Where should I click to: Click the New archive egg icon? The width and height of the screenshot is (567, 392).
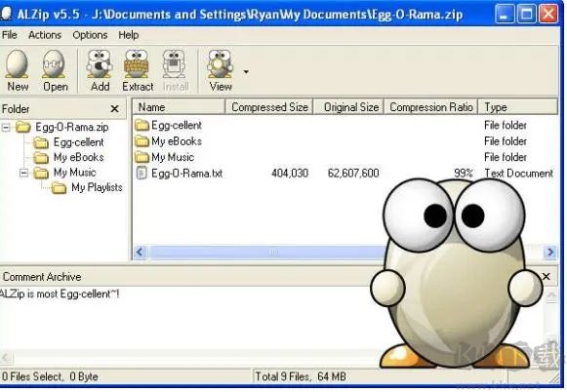click(17, 64)
